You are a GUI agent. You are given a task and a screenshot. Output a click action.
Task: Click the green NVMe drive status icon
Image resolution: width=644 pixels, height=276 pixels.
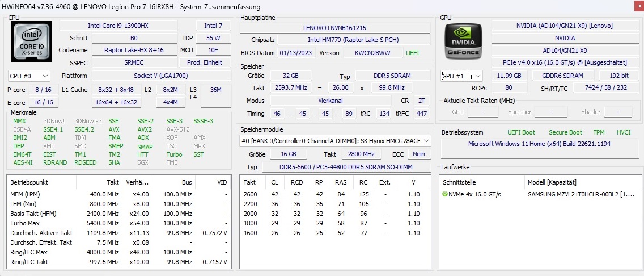[x=445, y=194]
